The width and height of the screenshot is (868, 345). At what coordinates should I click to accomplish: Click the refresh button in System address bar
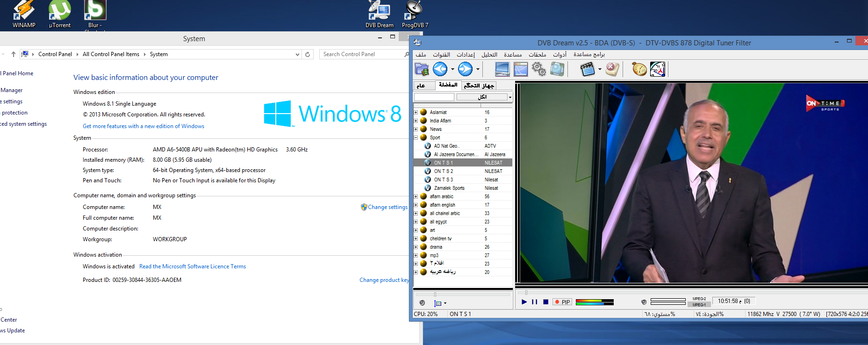[308, 54]
